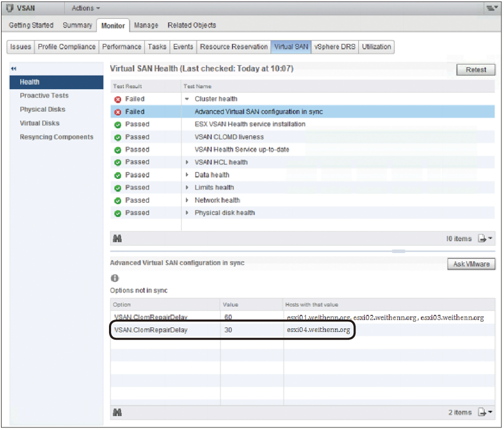
Task: Collapse the Cluster health group
Action: [x=187, y=99]
